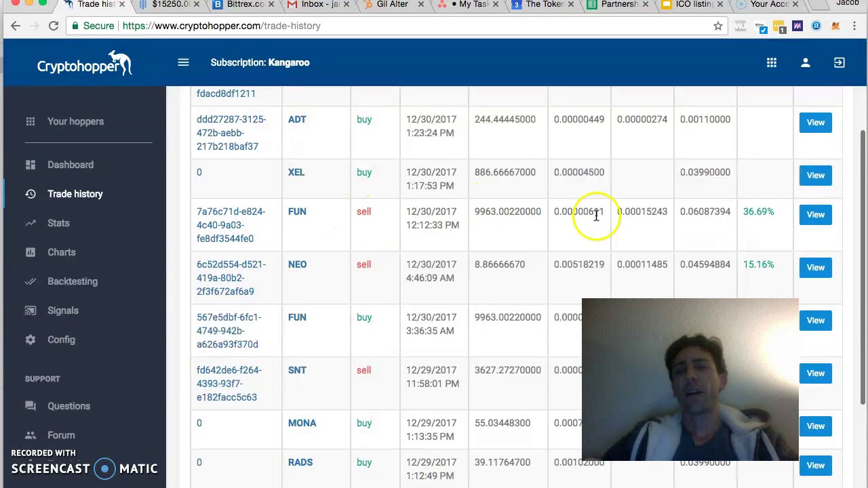The image size is (868, 488).
Task: Switch to the Gil Alter tab
Action: tap(392, 5)
